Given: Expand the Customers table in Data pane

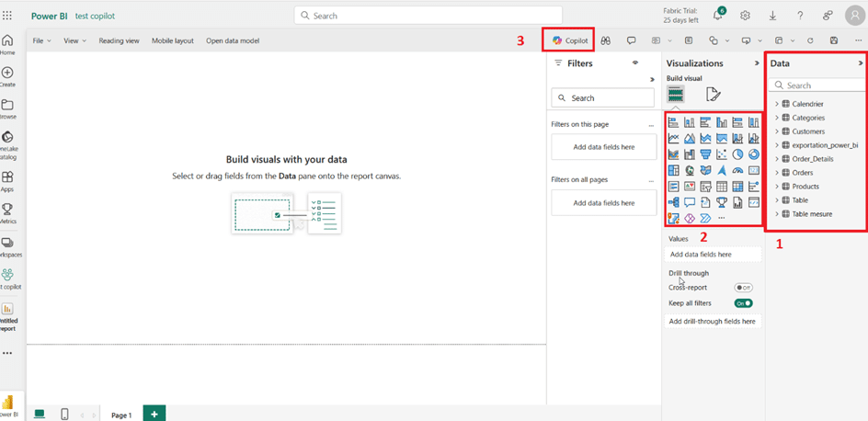Looking at the screenshot, I should pos(777,131).
